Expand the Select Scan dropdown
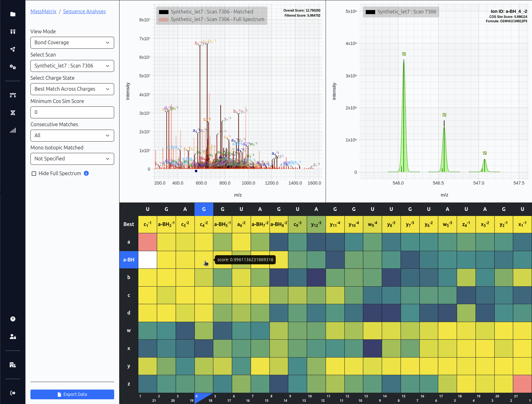532x404 pixels. click(x=72, y=66)
